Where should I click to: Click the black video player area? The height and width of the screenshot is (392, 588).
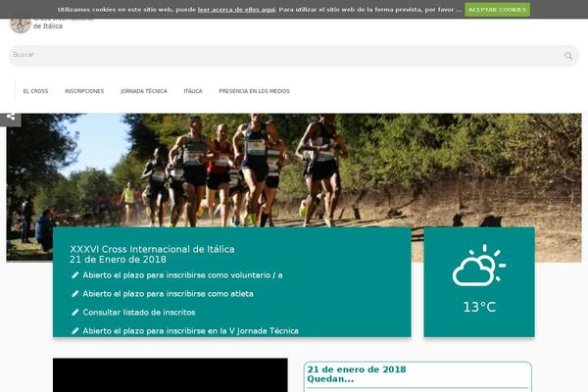click(171, 375)
